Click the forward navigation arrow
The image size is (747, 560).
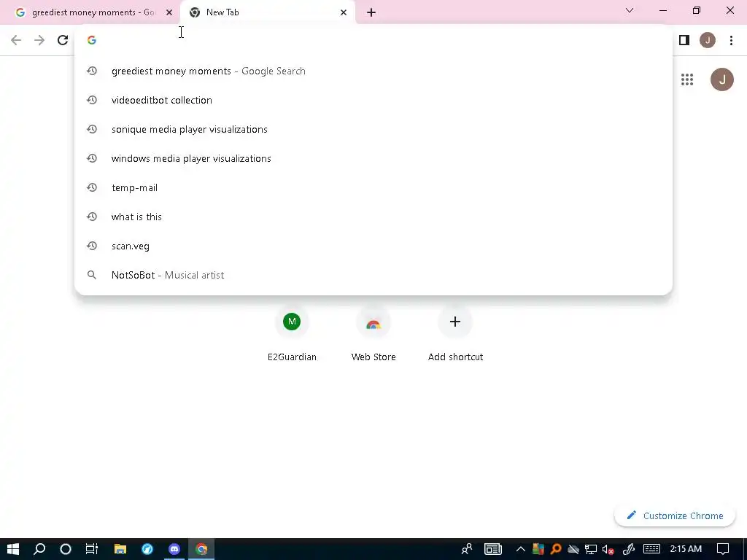(39, 41)
